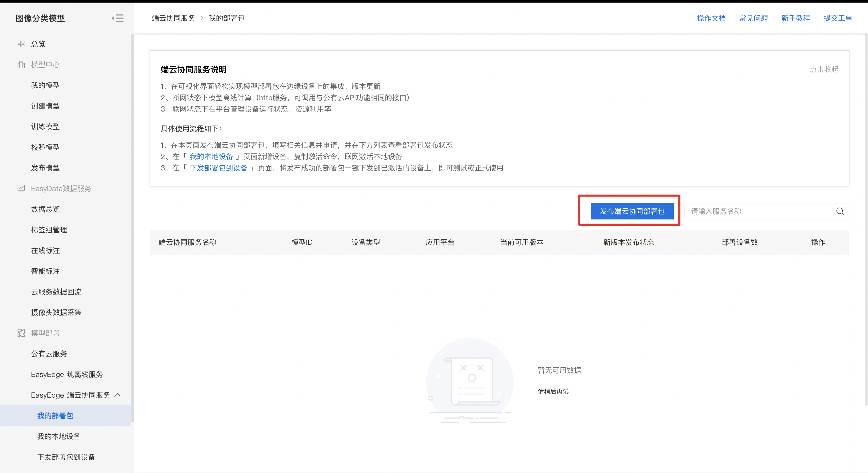868x473 pixels.
Task: Click 部署设备数 column header
Action: (x=740, y=242)
